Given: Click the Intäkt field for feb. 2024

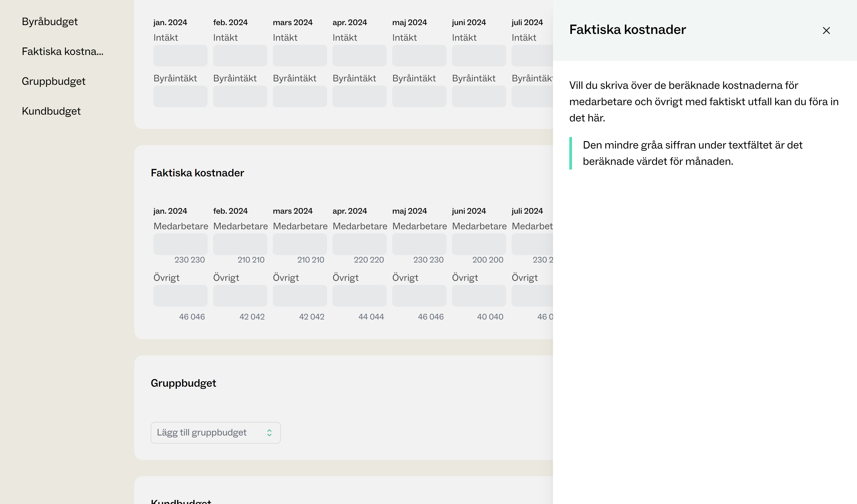Looking at the screenshot, I should [x=240, y=55].
